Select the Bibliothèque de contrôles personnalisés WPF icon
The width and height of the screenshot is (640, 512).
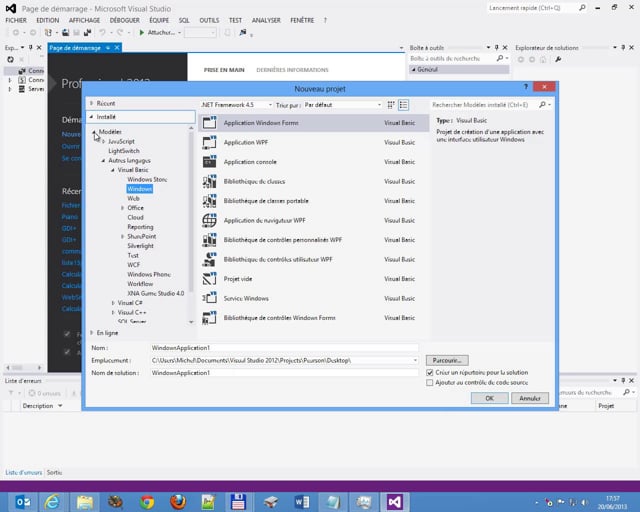click(209, 240)
